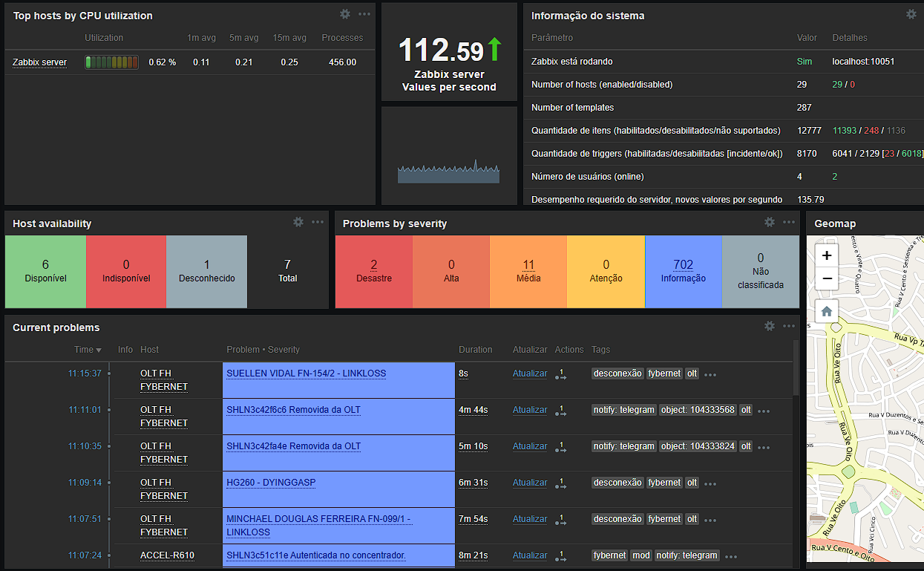Click Atualizar for SHLN3c51c11e problem
The height and width of the screenshot is (571, 924).
(x=530, y=555)
